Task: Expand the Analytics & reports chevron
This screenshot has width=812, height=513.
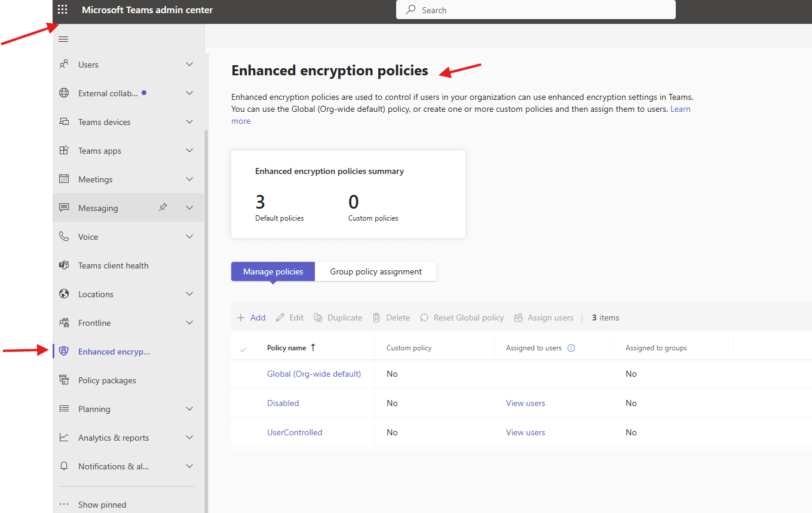Action: [x=189, y=437]
